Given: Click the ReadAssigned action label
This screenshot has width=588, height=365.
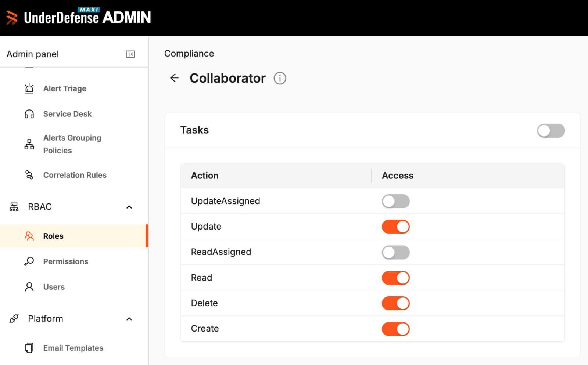Looking at the screenshot, I should (x=221, y=252).
